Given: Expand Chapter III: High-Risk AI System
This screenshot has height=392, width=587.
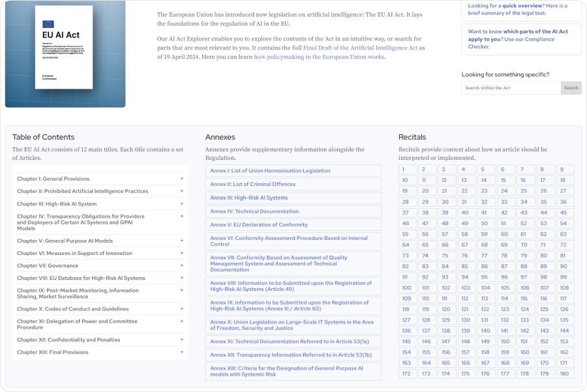Looking at the screenshot, I should pos(100,204).
